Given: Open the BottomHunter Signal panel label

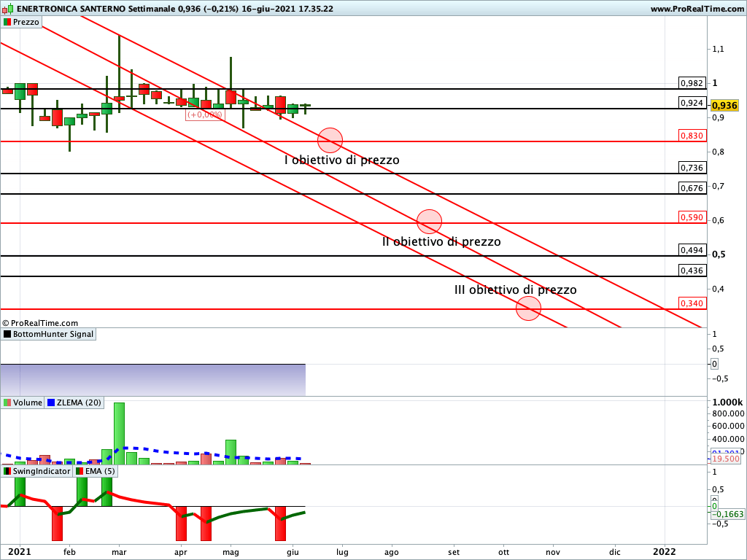Looking at the screenshot, I should click(x=53, y=334).
